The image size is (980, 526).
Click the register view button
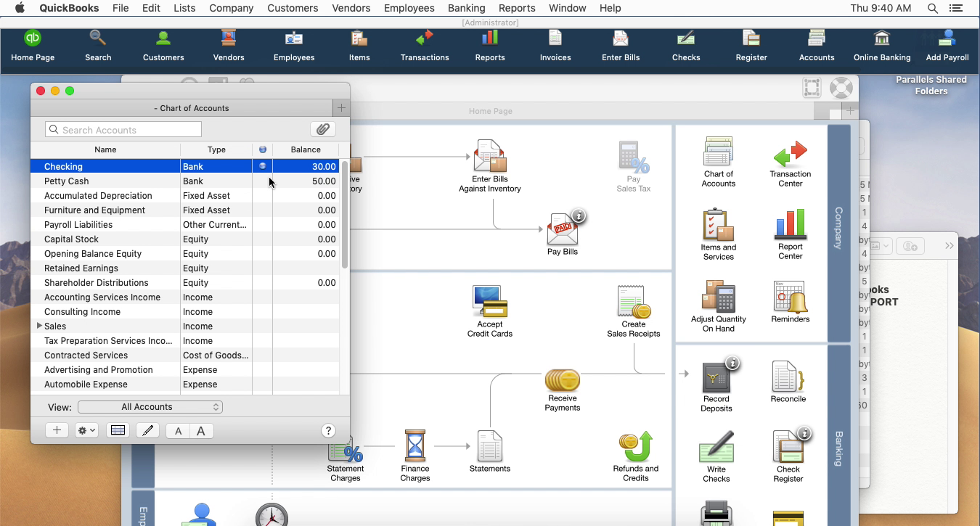tap(118, 430)
